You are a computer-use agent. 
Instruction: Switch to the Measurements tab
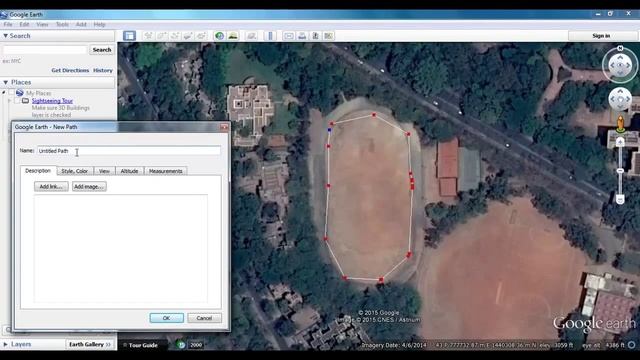tap(166, 171)
